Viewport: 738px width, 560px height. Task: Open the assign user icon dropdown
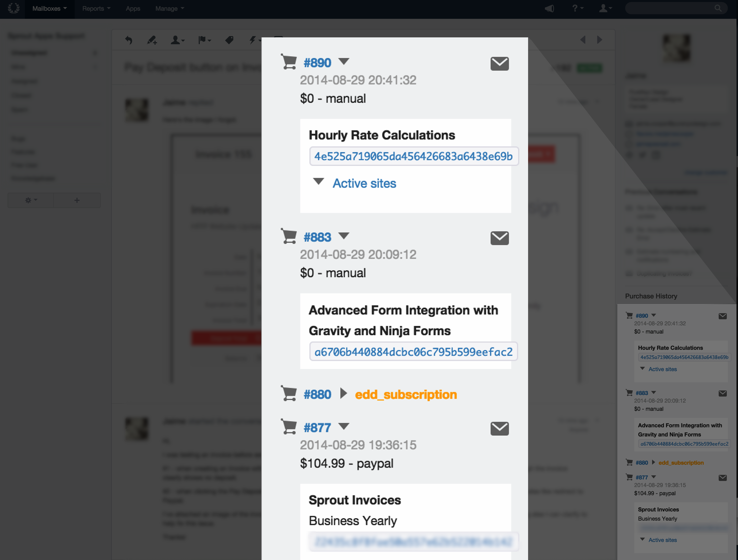tap(177, 40)
